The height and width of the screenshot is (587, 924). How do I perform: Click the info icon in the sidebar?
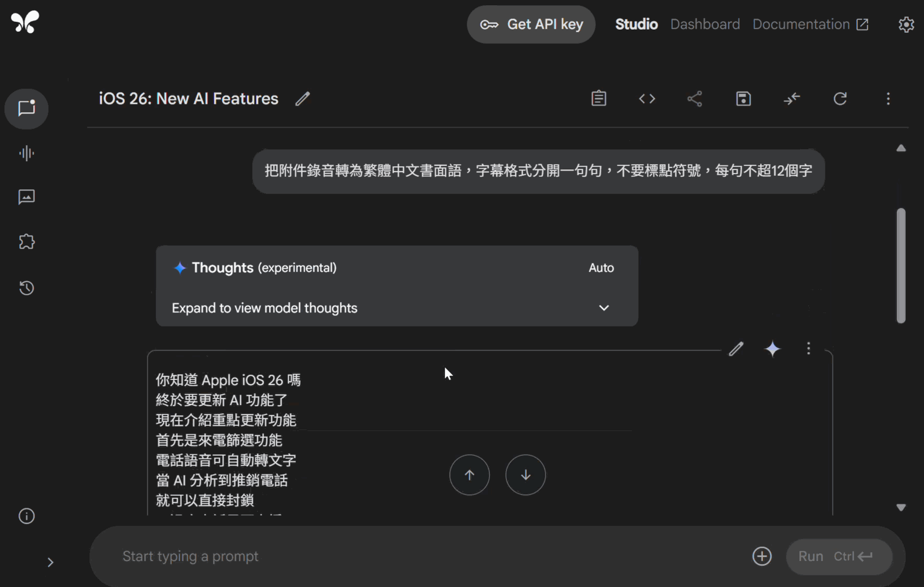pyautogui.click(x=26, y=516)
